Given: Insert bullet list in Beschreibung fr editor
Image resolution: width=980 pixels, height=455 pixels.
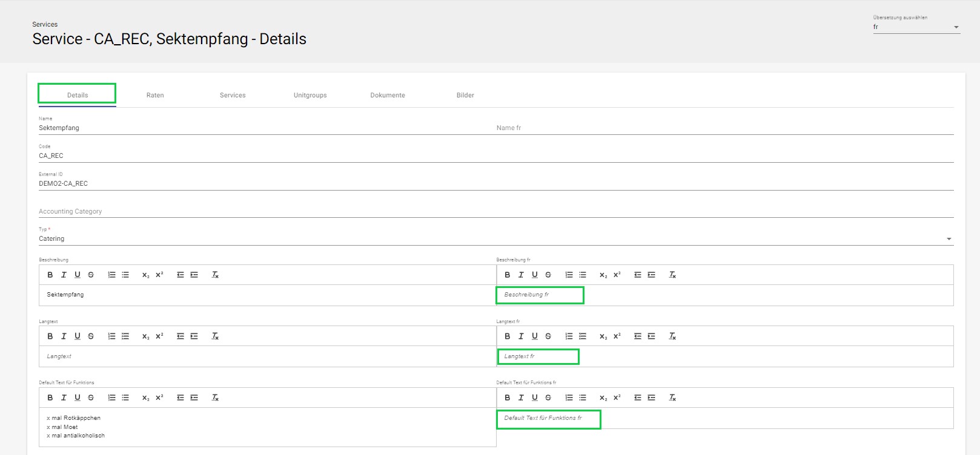Looking at the screenshot, I should 583,275.
